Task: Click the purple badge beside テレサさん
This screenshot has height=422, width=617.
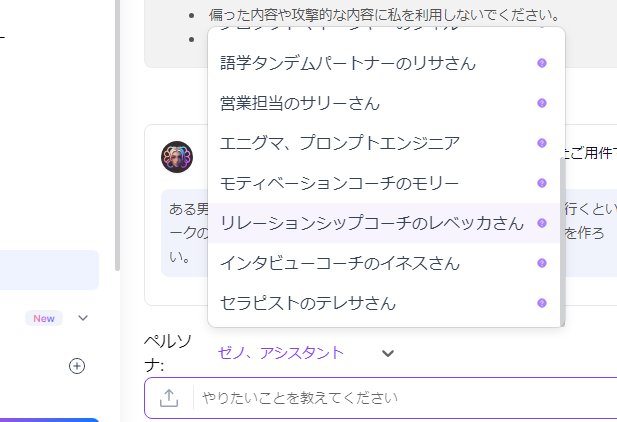Action: [x=542, y=303]
